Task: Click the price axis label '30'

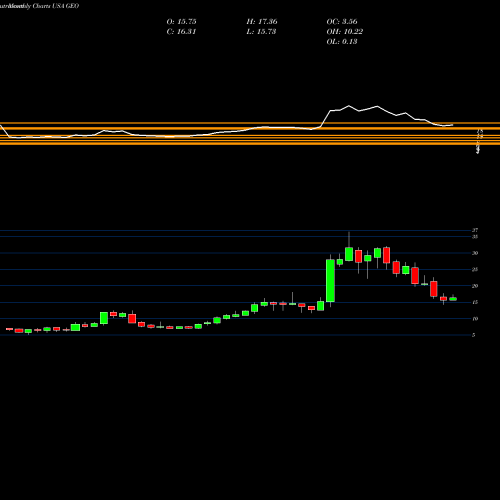Action: tap(475, 253)
